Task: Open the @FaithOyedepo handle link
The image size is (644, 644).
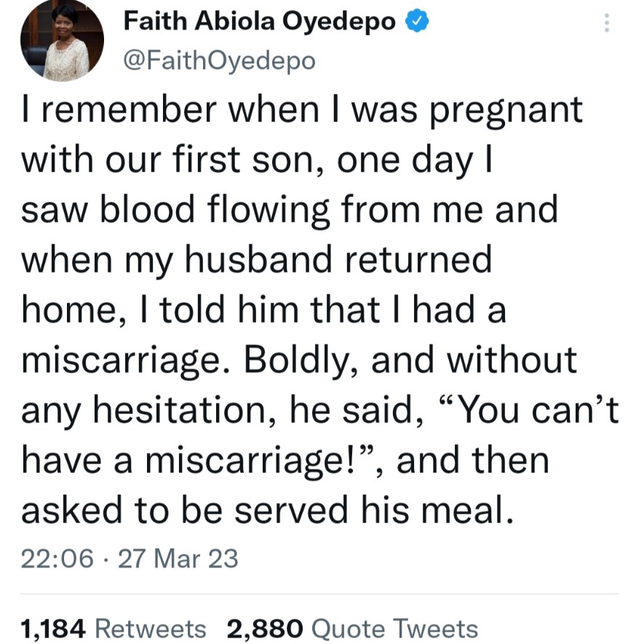Action: (x=219, y=60)
